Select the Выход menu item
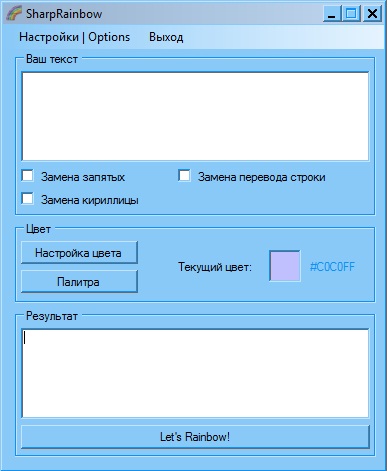This screenshot has height=471, width=388. [x=166, y=37]
